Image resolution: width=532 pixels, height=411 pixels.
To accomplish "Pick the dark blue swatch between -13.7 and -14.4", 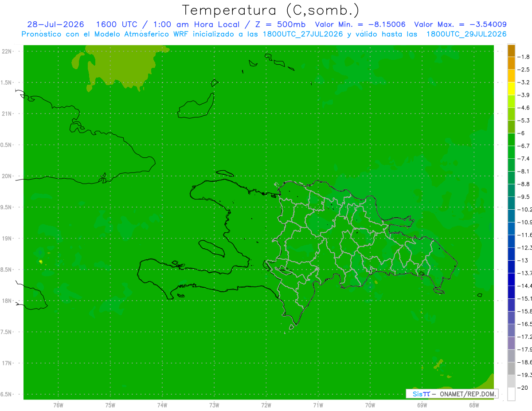I will 511,279.
